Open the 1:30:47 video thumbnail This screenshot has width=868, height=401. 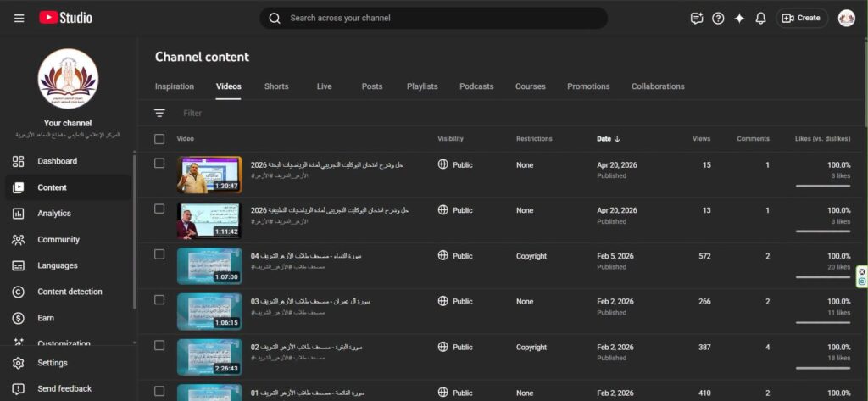click(x=209, y=175)
